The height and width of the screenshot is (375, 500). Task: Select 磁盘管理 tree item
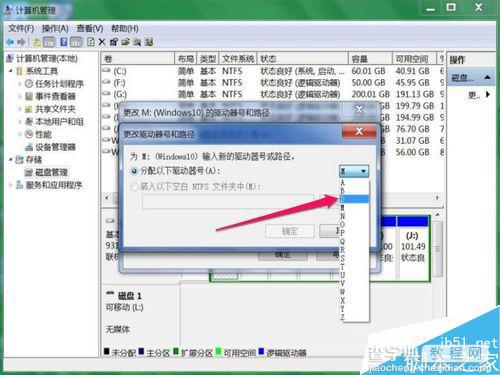click(51, 172)
